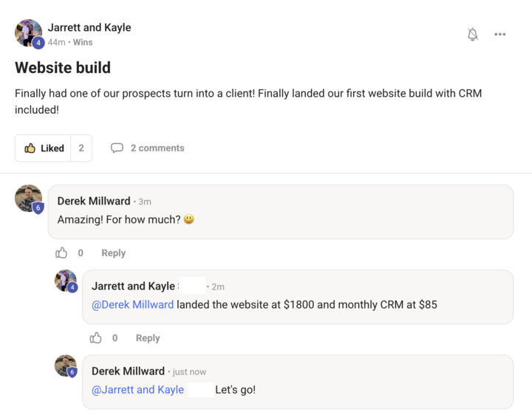532x415 pixels.
Task: Open the Jarrett and Kayle author name in the post header
Action: point(89,27)
